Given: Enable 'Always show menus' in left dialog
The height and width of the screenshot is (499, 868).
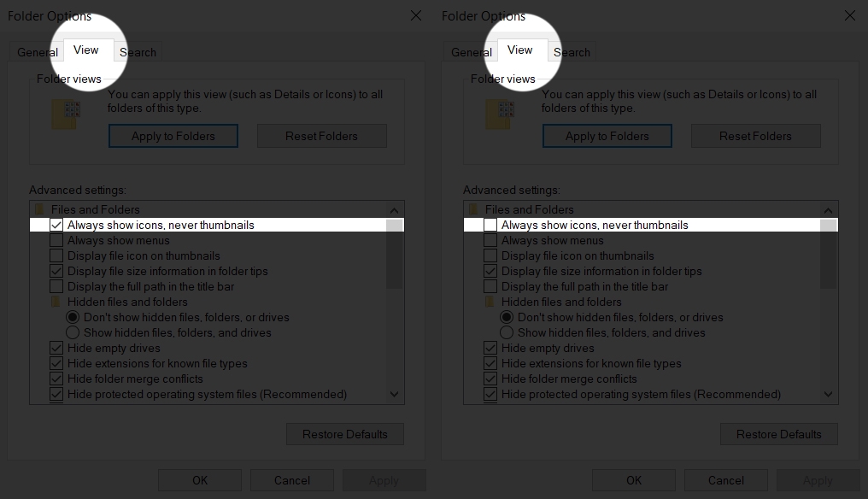Looking at the screenshot, I should click(x=56, y=240).
